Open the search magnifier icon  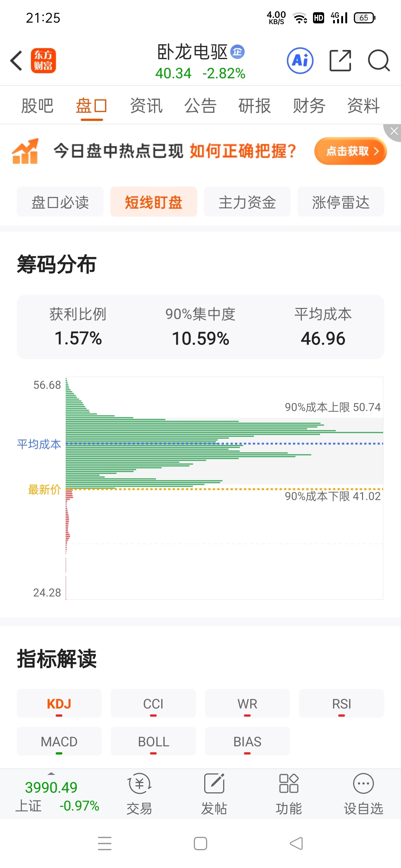click(x=378, y=60)
